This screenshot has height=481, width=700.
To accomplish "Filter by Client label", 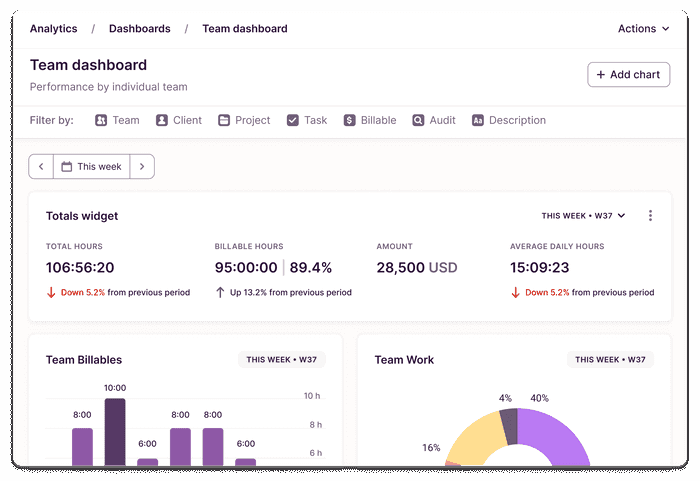I will pos(188,120).
